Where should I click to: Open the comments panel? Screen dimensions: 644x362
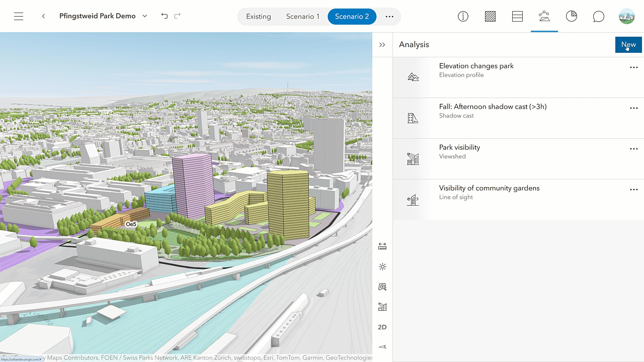(598, 16)
